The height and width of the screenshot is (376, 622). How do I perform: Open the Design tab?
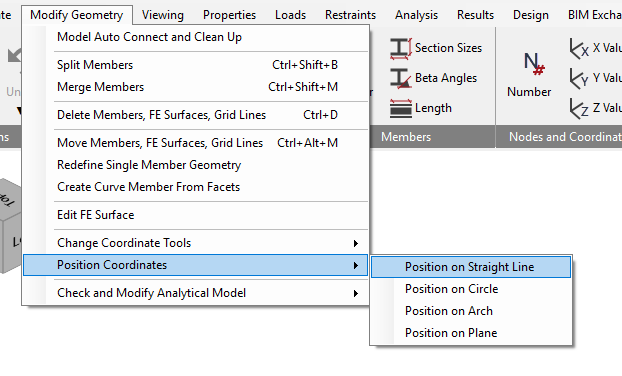tap(531, 15)
